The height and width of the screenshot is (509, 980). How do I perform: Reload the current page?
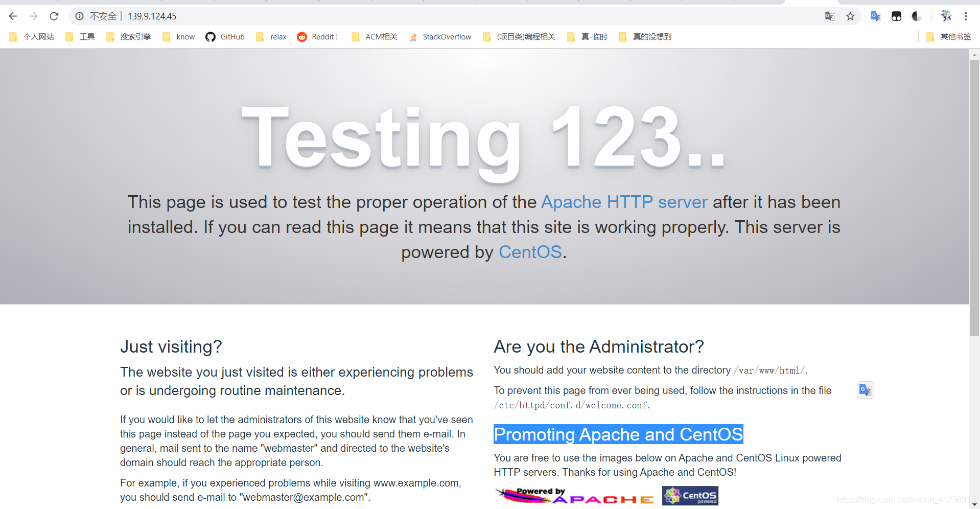(54, 16)
